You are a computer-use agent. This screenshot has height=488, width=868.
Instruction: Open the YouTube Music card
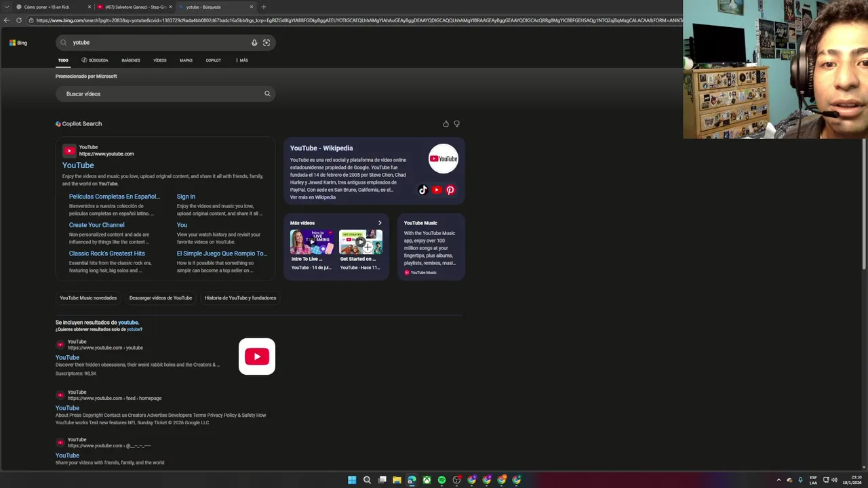[x=431, y=247]
